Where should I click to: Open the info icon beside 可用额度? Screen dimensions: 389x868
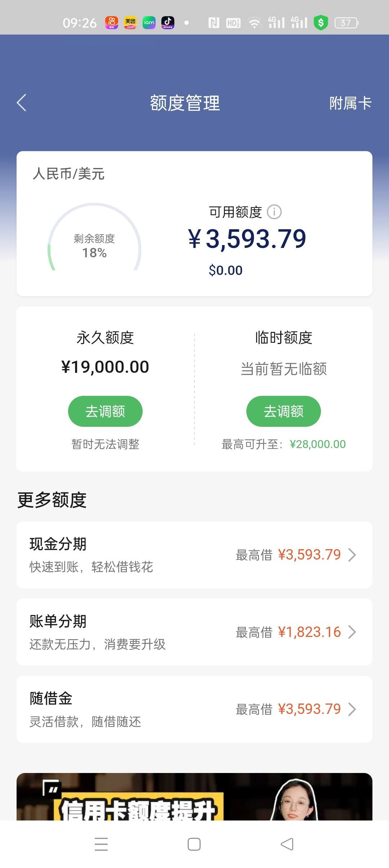click(x=274, y=212)
